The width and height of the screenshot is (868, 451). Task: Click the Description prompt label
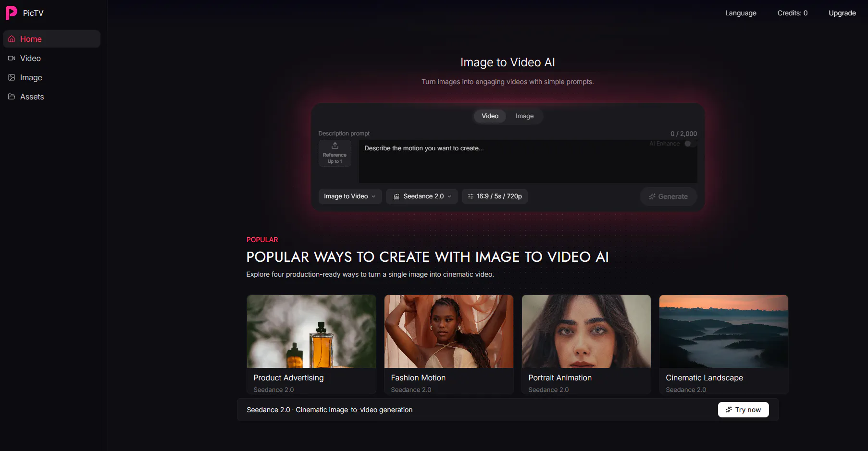pyautogui.click(x=344, y=134)
